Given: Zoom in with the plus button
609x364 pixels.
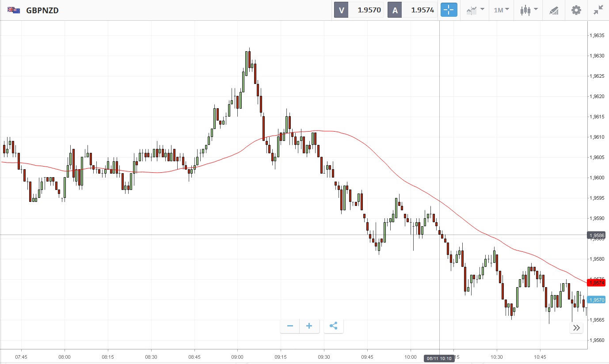Looking at the screenshot, I should point(309,326).
